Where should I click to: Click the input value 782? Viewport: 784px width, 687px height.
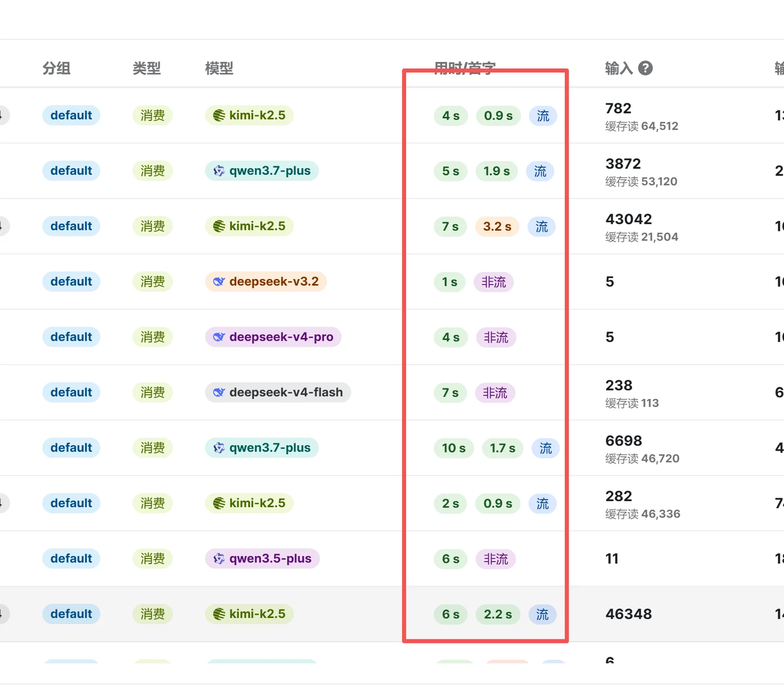[618, 108]
